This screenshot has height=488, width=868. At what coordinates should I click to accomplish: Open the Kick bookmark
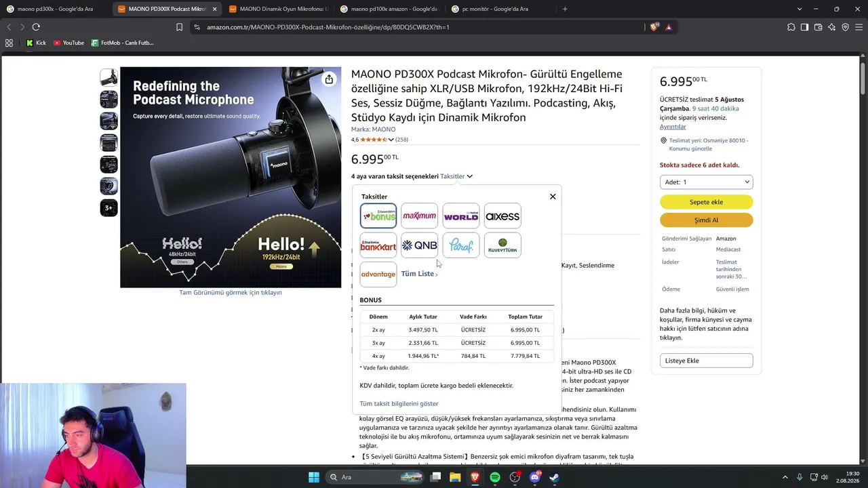[36, 43]
